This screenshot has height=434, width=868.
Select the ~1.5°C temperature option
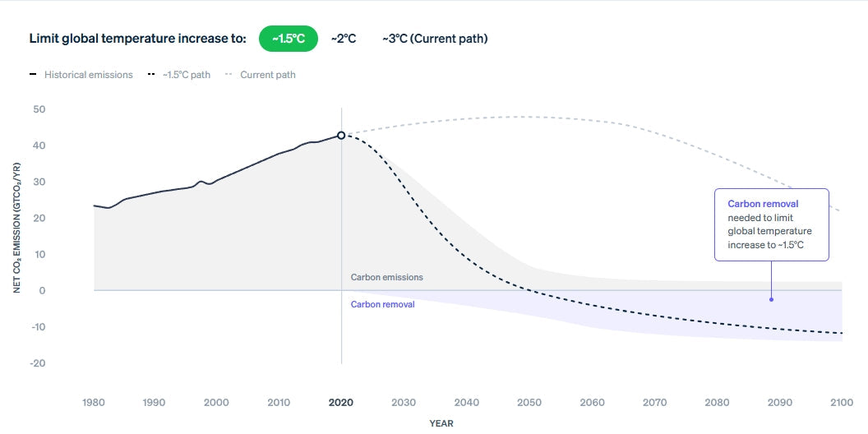289,39
